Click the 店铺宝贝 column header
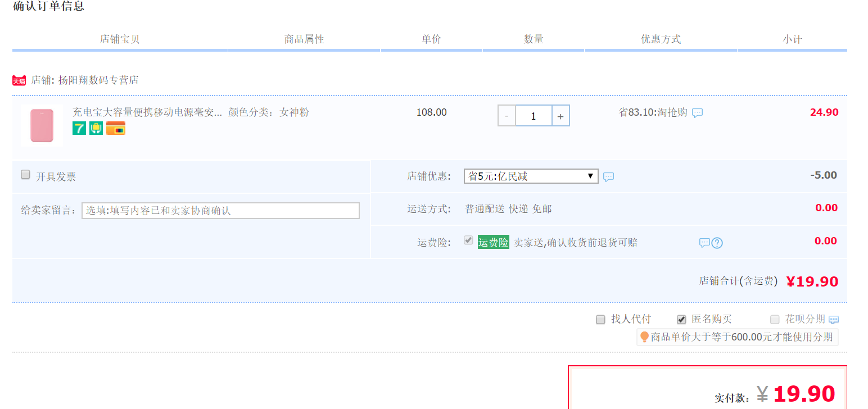 120,39
